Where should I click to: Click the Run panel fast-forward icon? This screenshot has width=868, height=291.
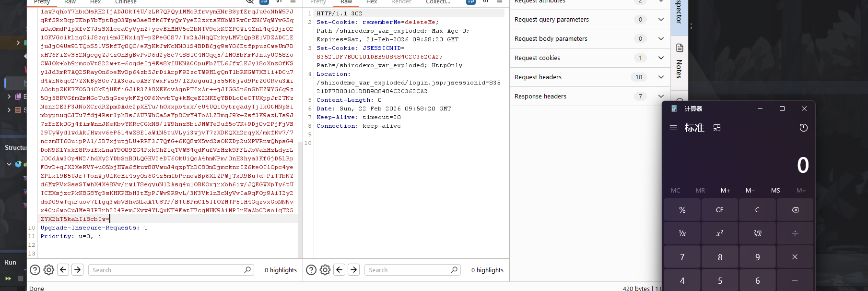(x=8, y=278)
